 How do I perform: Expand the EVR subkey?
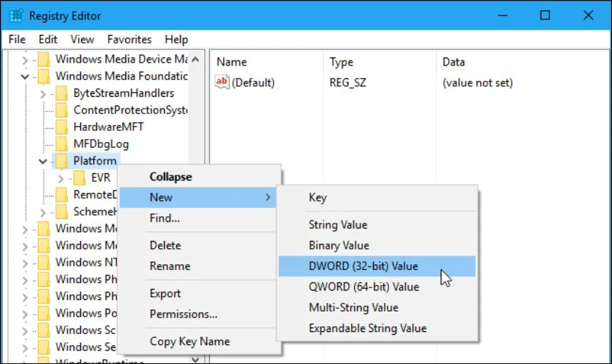pyautogui.click(x=61, y=178)
